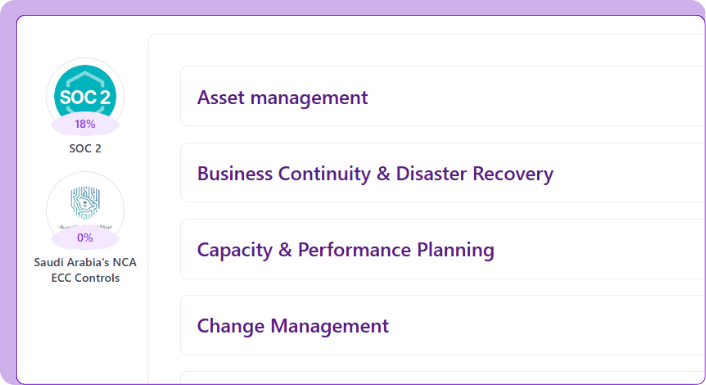
Task: Expand the Change Management section
Action: pos(443,325)
